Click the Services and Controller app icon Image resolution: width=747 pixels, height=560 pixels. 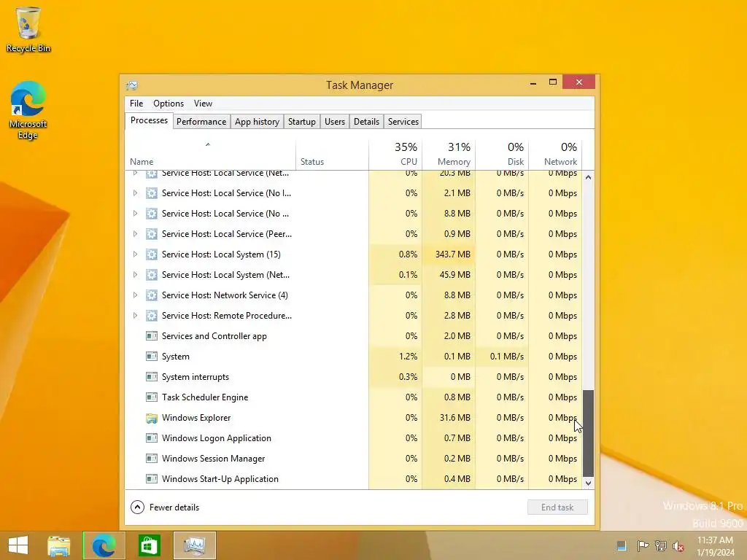(x=152, y=336)
